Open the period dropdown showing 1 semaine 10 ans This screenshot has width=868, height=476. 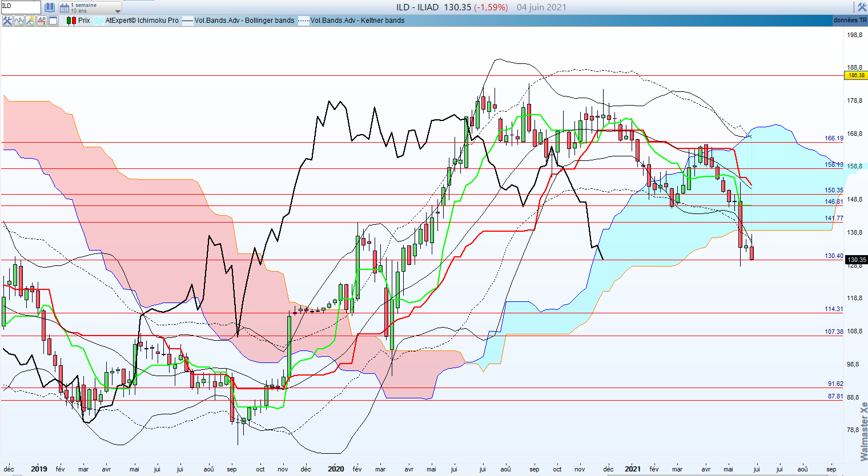[x=90, y=7]
